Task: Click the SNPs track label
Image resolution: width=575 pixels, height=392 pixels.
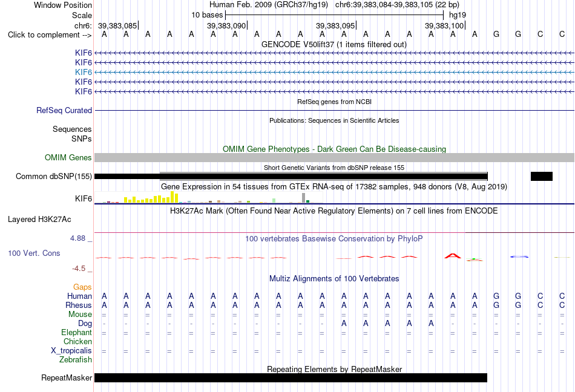Action: (82, 139)
